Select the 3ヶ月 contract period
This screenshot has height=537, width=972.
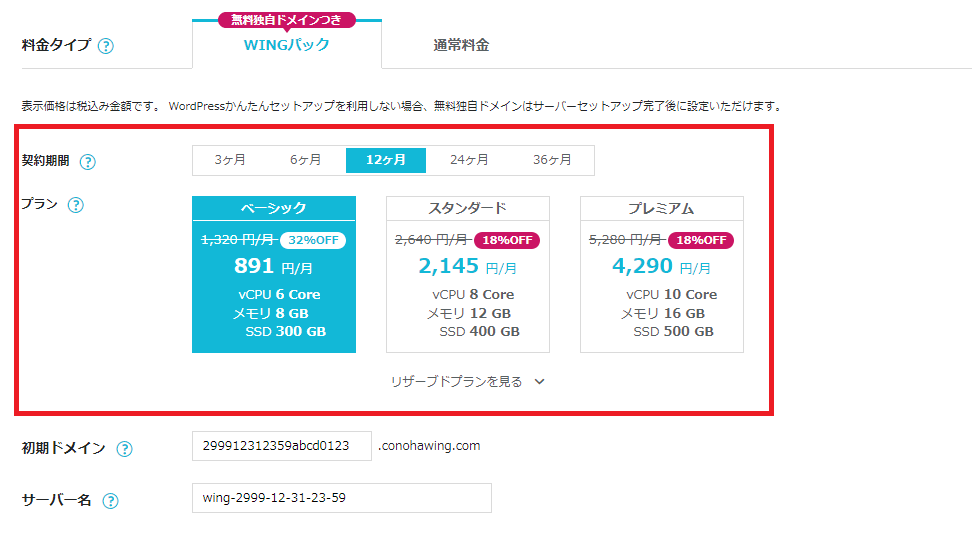click(x=230, y=160)
